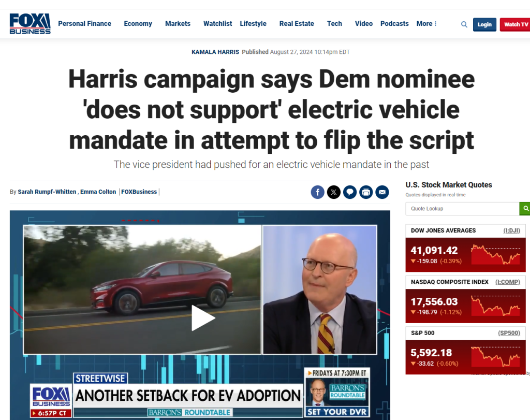Print article using printer icon
Screen dimensions: 530x420
point(366,192)
